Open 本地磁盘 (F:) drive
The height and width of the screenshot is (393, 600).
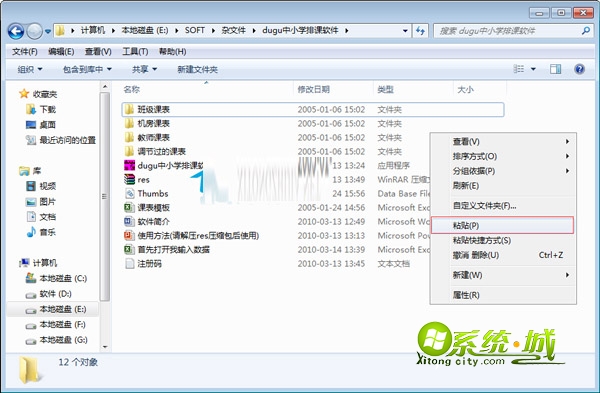55,325
